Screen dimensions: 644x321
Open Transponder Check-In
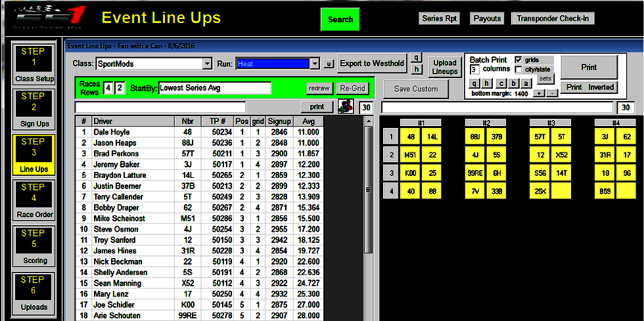[553, 18]
